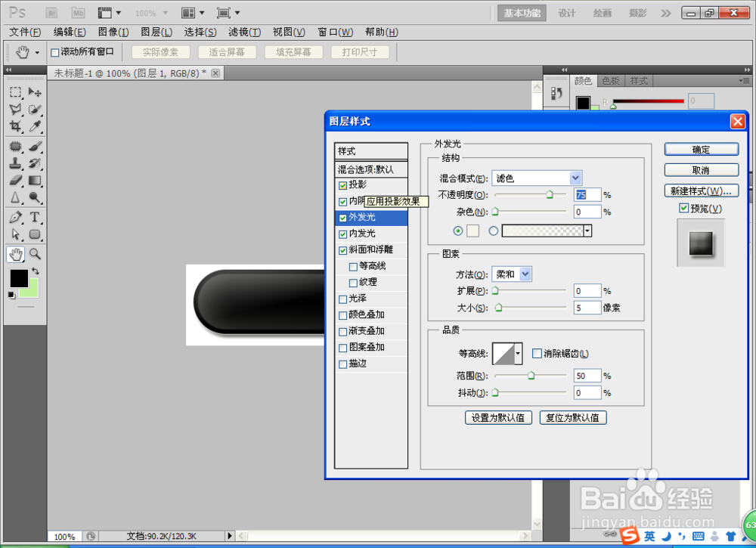Select the Brush tool
This screenshot has width=756, height=548.
(x=35, y=146)
